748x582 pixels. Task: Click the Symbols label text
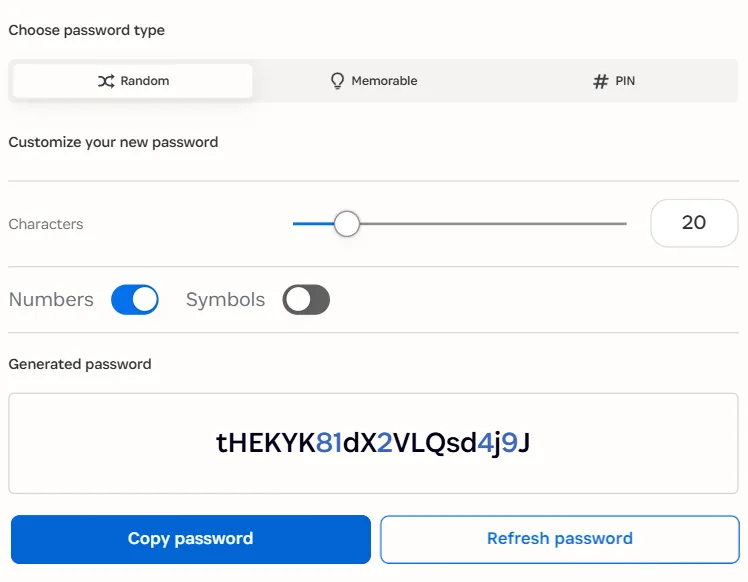click(225, 300)
